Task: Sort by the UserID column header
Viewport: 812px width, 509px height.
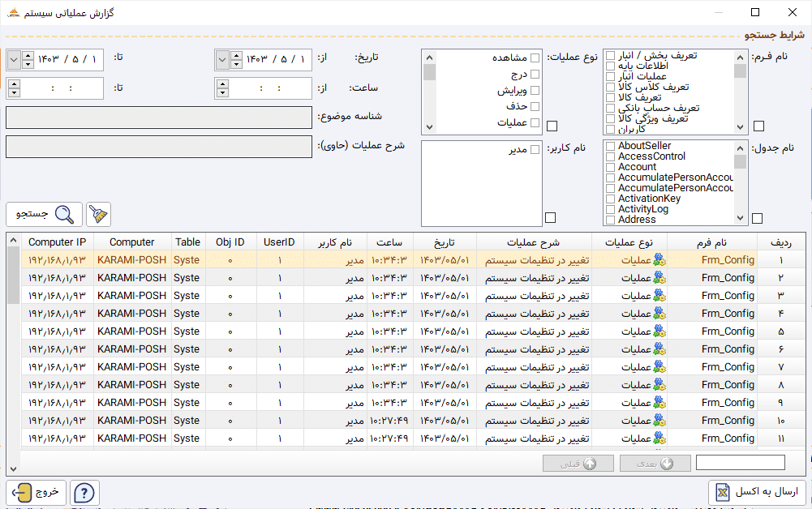Action: point(279,242)
